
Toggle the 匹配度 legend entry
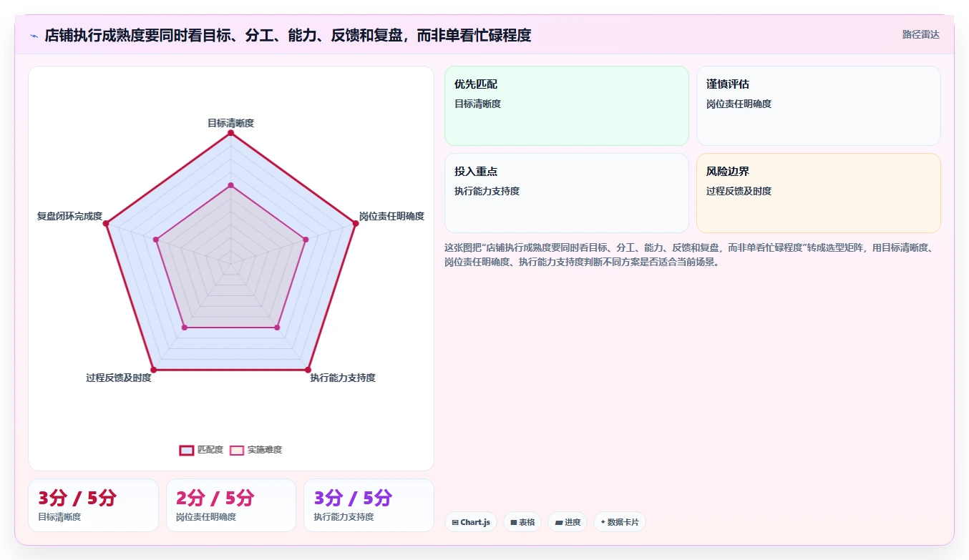tap(201, 450)
